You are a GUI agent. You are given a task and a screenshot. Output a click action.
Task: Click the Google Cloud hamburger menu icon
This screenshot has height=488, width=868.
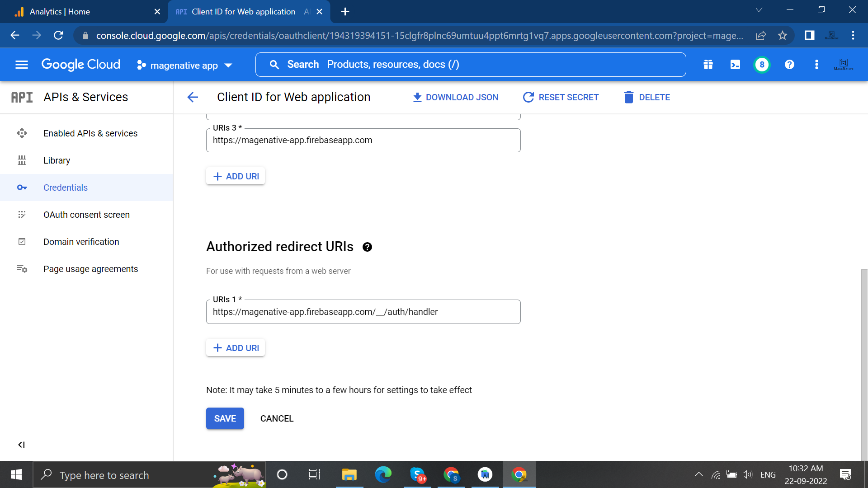[x=21, y=64]
